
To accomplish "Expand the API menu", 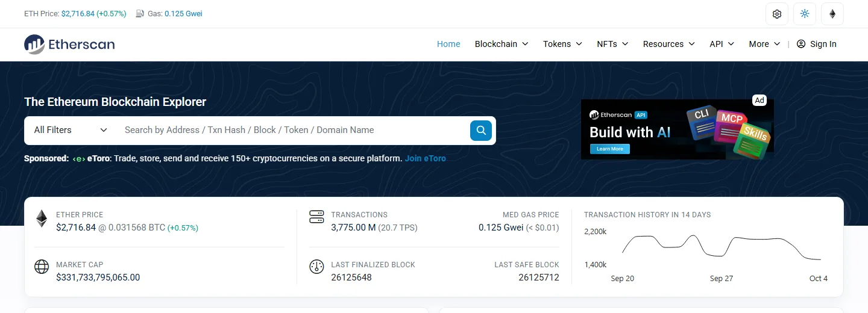I will (x=722, y=44).
